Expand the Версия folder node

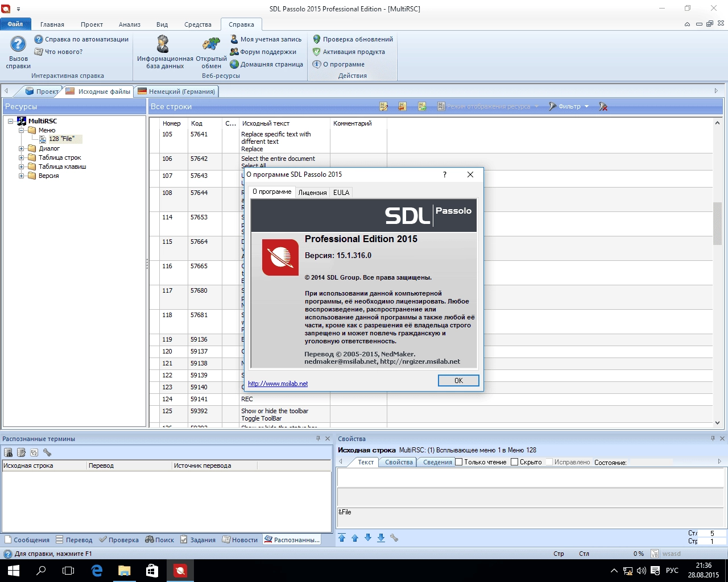pyautogui.click(x=22, y=176)
